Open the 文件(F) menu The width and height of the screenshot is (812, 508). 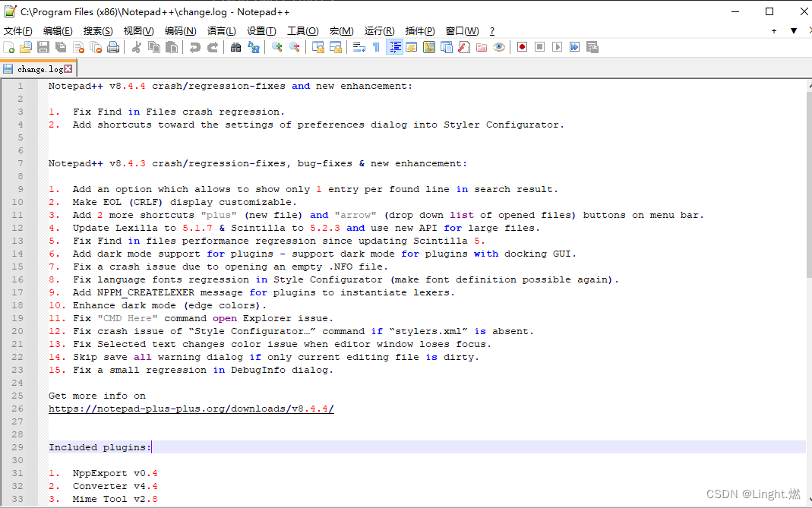point(18,31)
